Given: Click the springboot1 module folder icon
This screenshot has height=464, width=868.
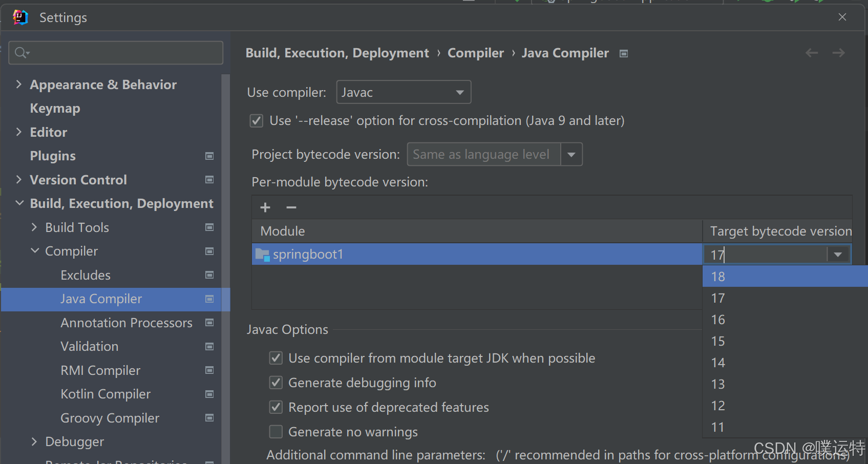Looking at the screenshot, I should point(263,255).
